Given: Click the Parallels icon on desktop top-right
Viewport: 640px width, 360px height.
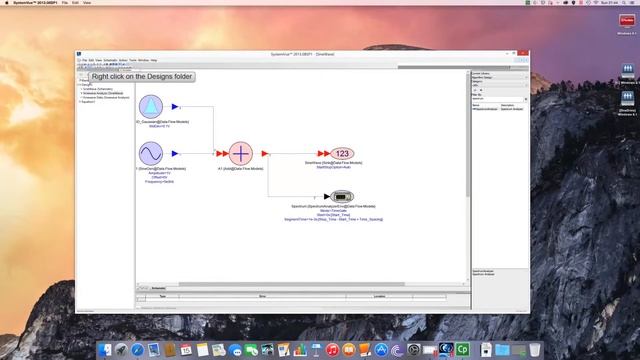Looking at the screenshot, I should coord(627,21).
